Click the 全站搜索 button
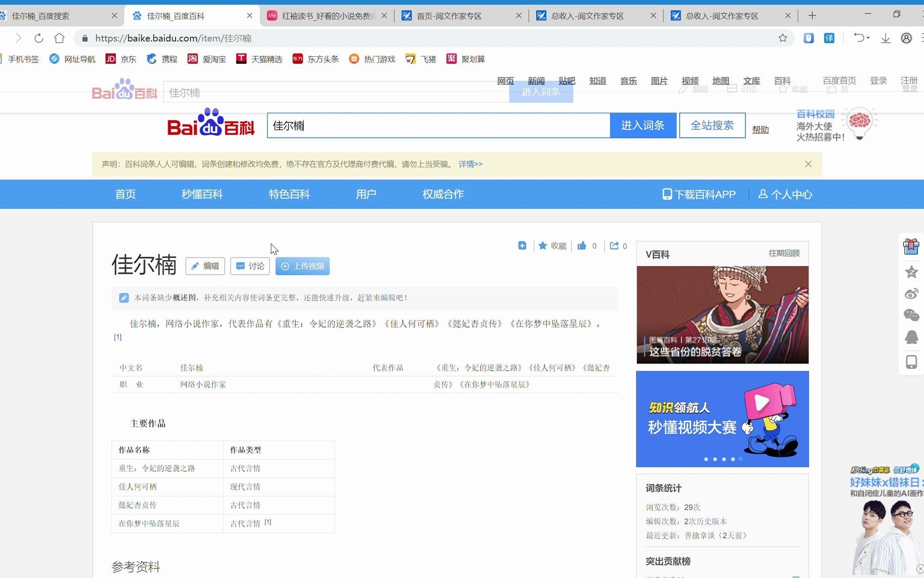 tap(712, 125)
